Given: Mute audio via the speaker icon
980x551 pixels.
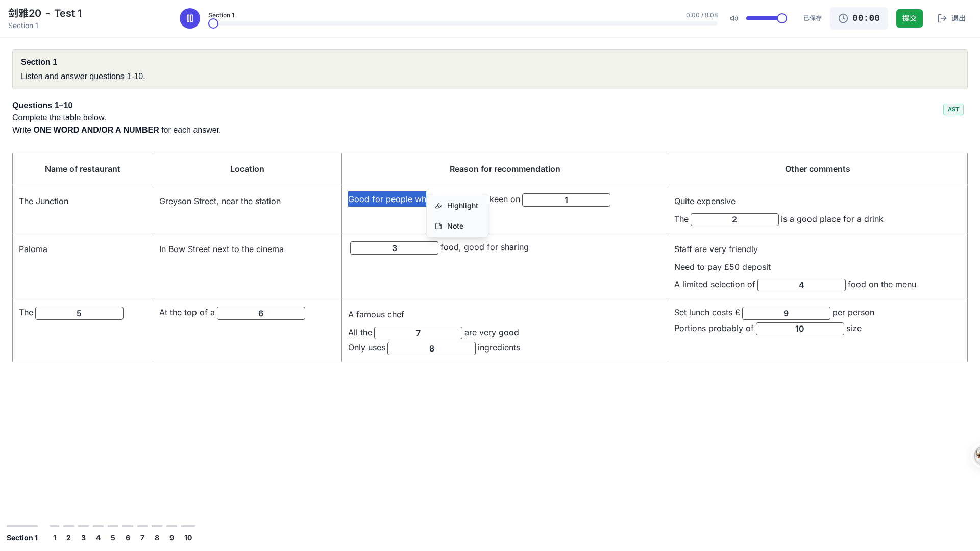Looking at the screenshot, I should pos(734,18).
